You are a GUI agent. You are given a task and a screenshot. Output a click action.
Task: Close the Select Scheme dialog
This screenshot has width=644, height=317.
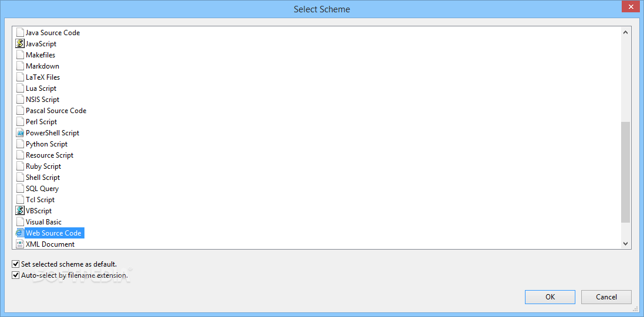pyautogui.click(x=631, y=8)
